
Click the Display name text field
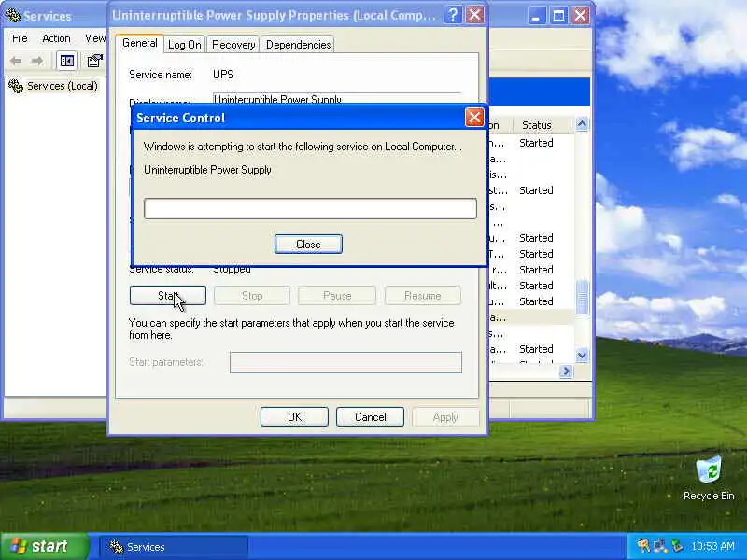click(337, 99)
